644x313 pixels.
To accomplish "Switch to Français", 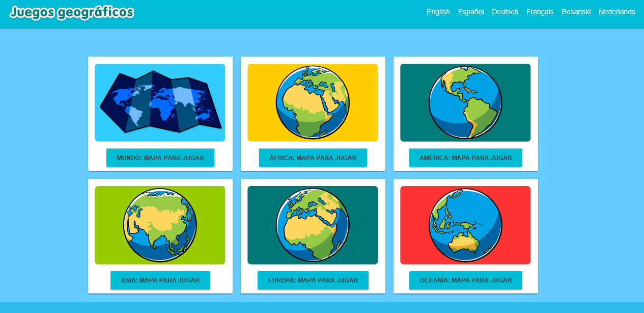I will pos(540,12).
